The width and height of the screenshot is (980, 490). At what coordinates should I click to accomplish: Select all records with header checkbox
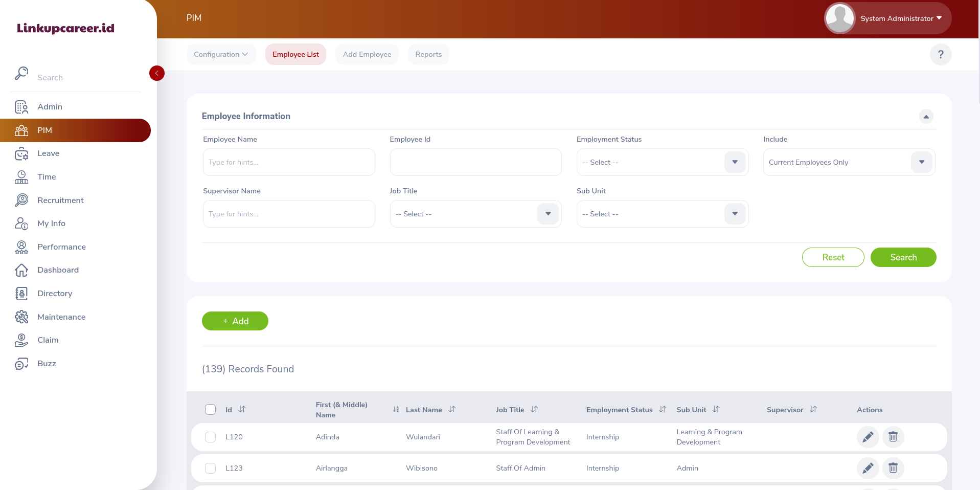210,409
